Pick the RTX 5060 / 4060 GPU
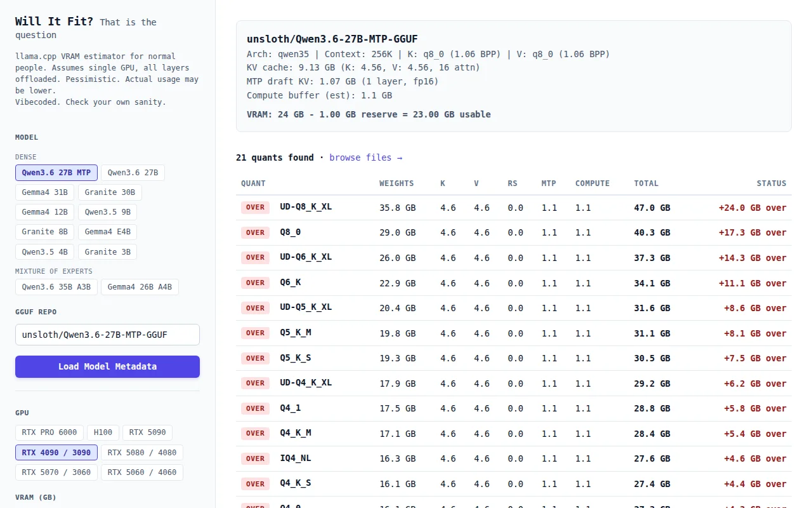This screenshot has width=812, height=508. tap(142, 472)
